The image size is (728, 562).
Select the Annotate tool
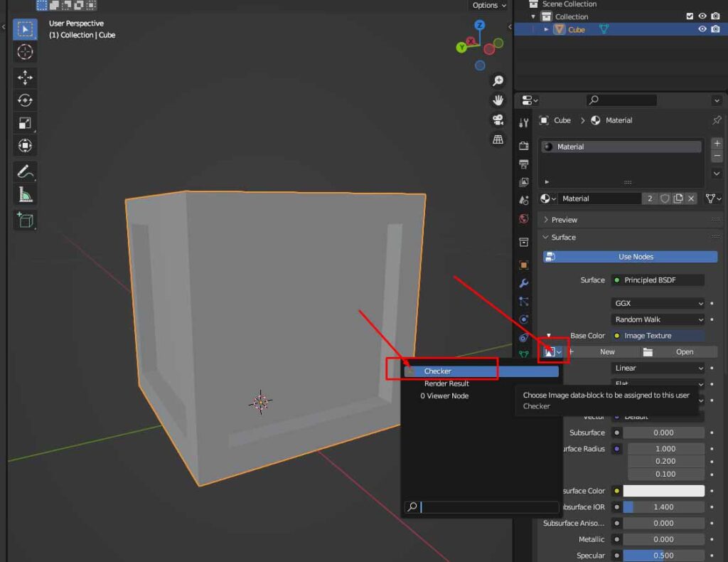[25, 171]
